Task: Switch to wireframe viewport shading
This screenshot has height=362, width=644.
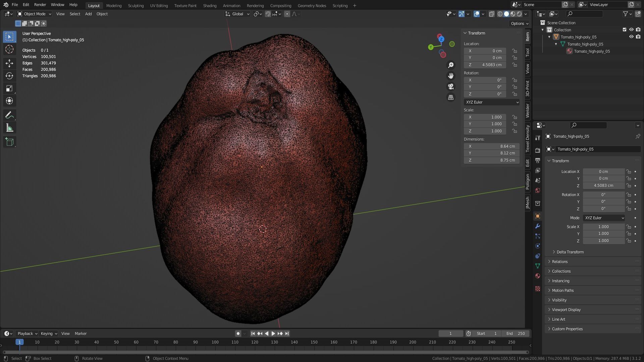Action: point(500,14)
